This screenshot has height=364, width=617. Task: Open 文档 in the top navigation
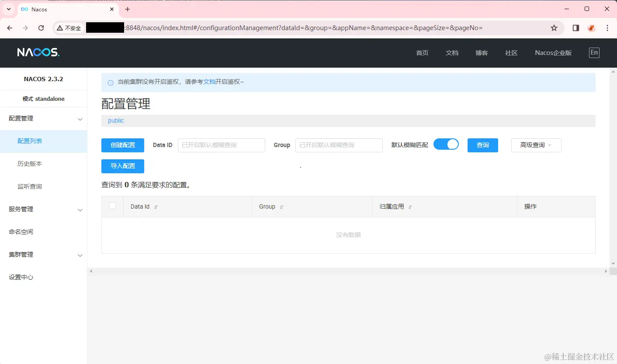(452, 53)
